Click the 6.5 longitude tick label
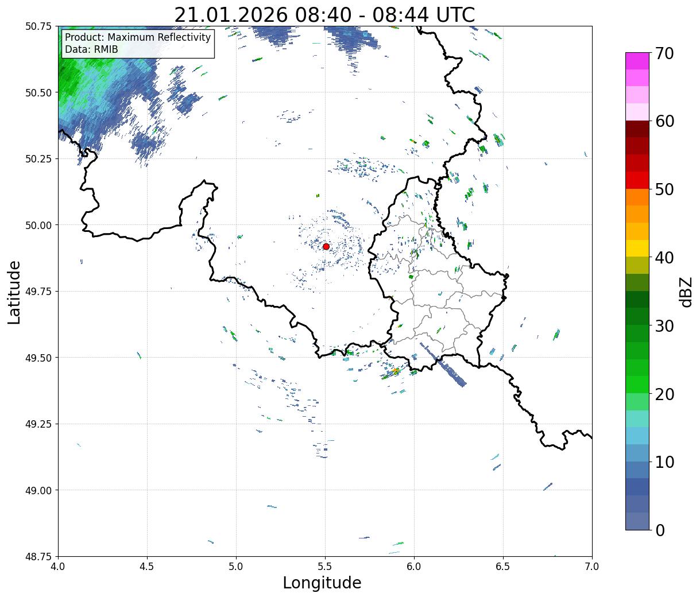The width and height of the screenshot is (700, 597). [x=503, y=567]
